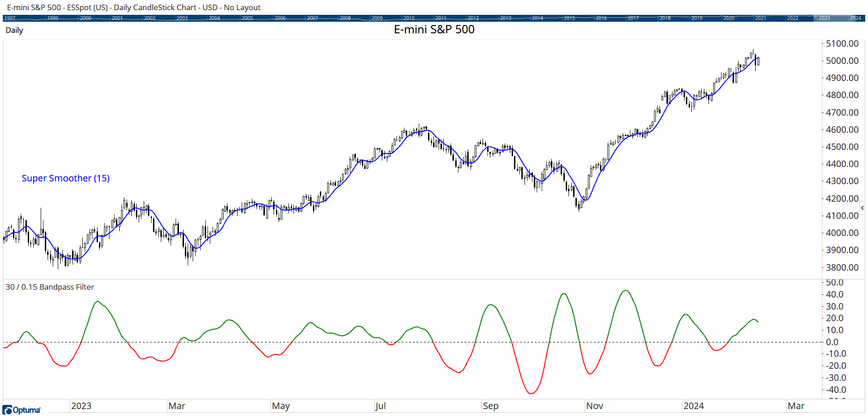
Task: Click the Sep date axis label
Action: coord(491,406)
